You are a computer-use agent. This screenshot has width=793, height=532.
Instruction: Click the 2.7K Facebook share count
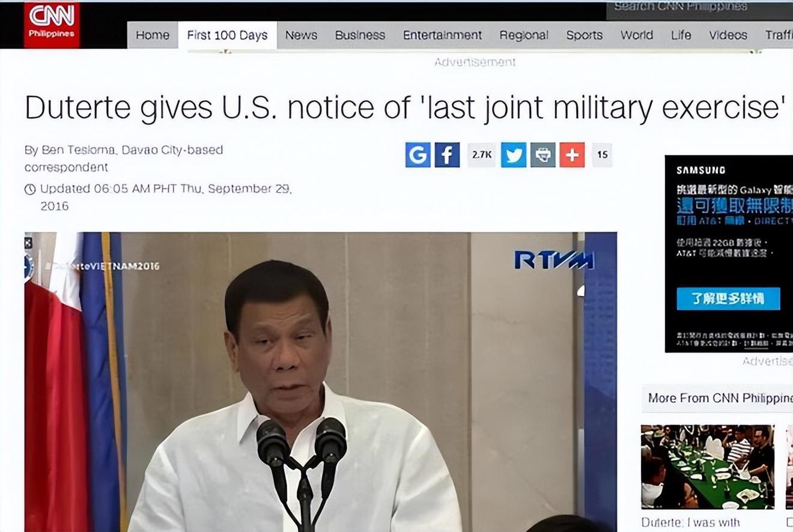click(x=482, y=155)
